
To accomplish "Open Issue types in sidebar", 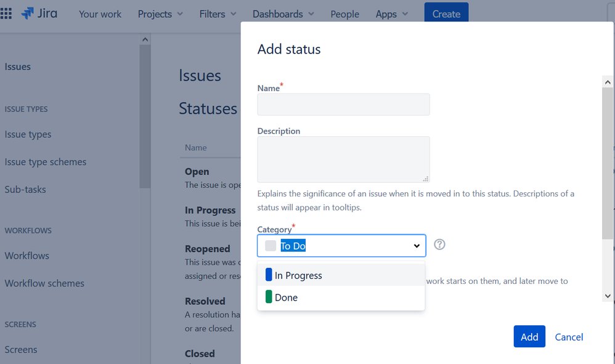I will click(28, 134).
